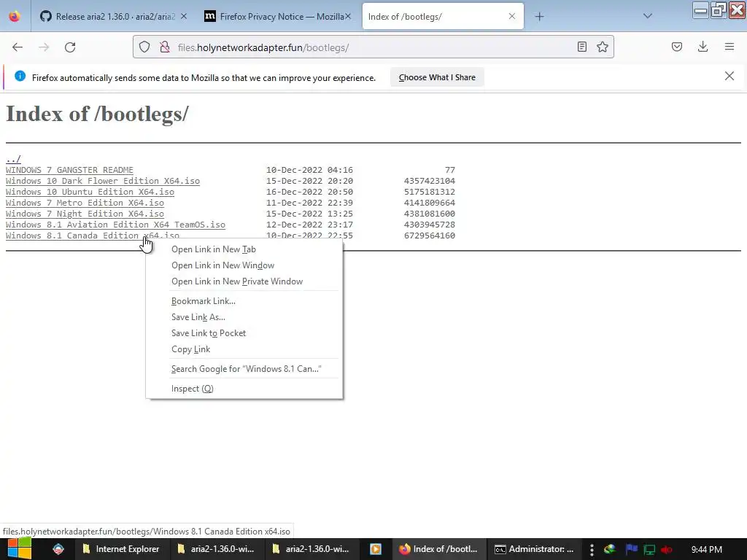The width and height of the screenshot is (747, 560).
Task: Open second aria2-1.36.0-wi... taskbar folder
Action: point(311,549)
